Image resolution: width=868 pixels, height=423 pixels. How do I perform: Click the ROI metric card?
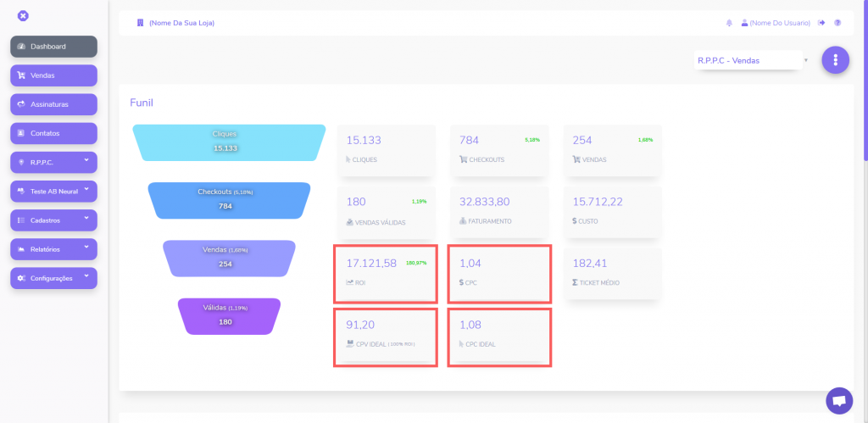(386, 273)
